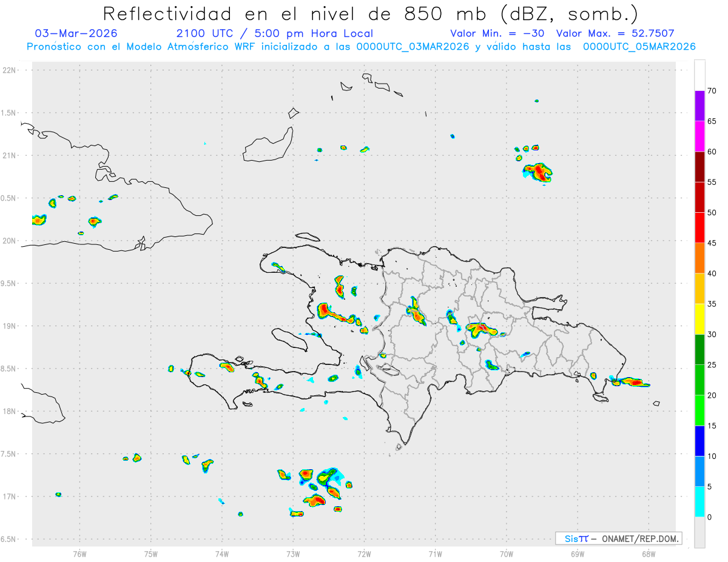Select "0000UTC_05MAR2026" valid-until text
Image resolution: width=728 pixels, height=562 pixels.
point(639,47)
